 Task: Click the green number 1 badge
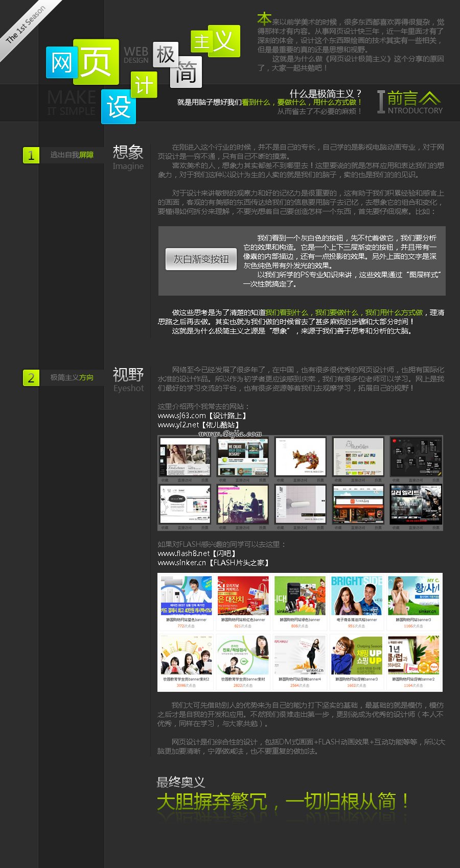click(x=31, y=155)
